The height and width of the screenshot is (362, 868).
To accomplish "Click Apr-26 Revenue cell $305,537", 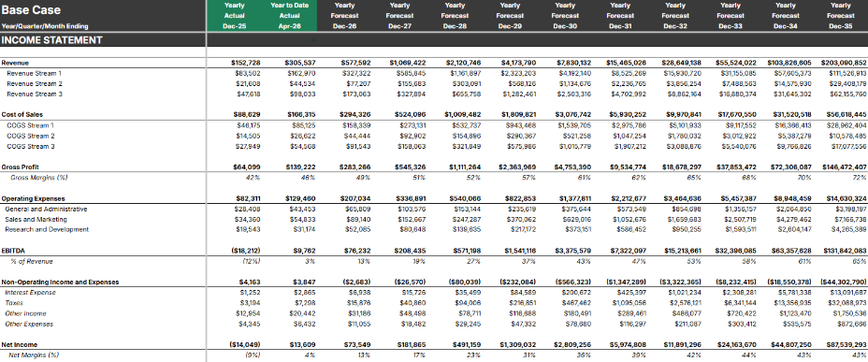I will (x=300, y=63).
